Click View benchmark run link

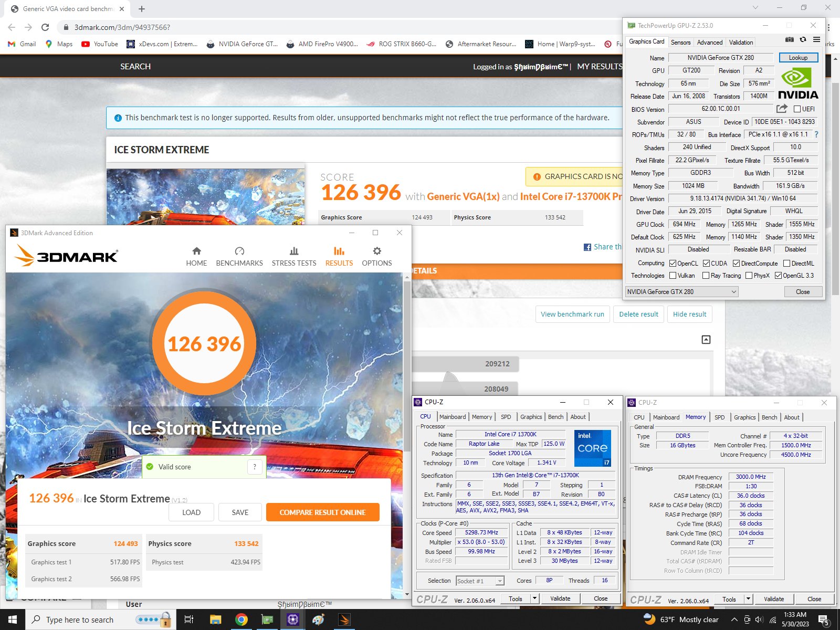[x=572, y=314]
